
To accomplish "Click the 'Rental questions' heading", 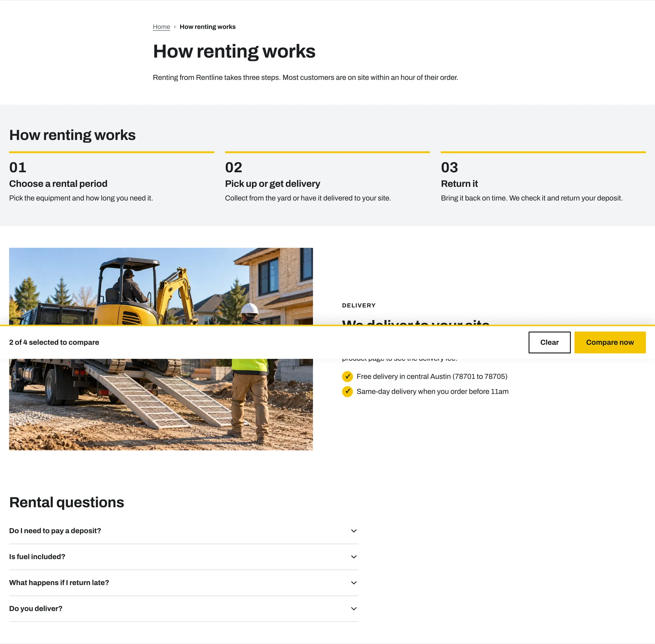I will tap(66, 502).
